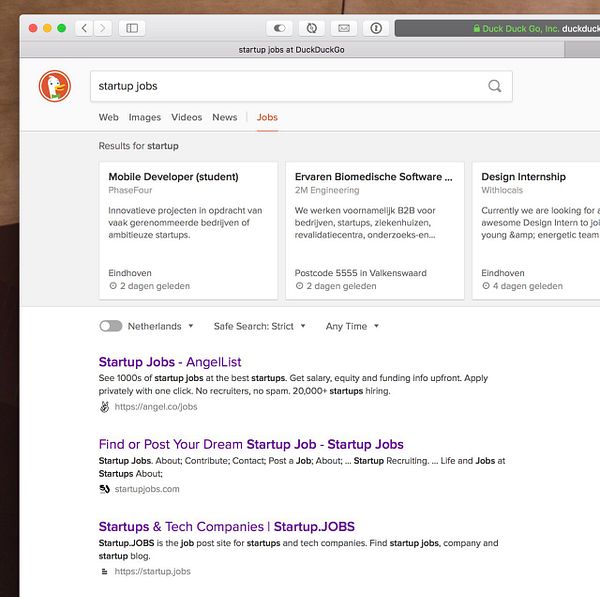Click the circled info extension icon
The height and width of the screenshot is (597, 600).
tap(376, 28)
